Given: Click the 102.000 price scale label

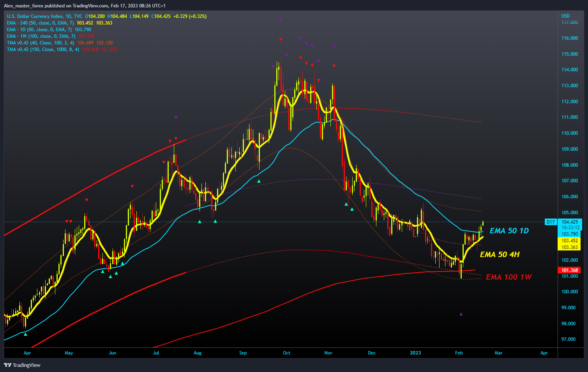Looking at the screenshot, I should (570, 260).
